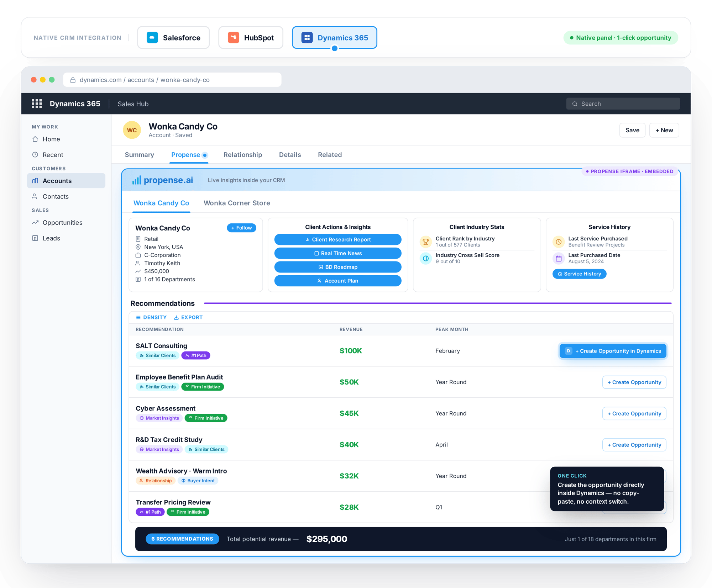Viewport: 712px width, 588px height.
Task: Click the lock icon in the address bar
Action: point(73,80)
